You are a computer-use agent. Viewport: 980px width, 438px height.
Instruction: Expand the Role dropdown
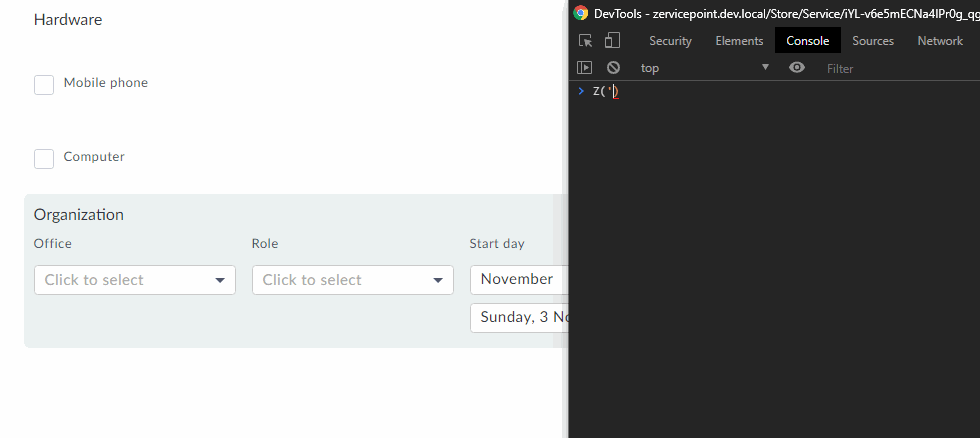pos(353,280)
